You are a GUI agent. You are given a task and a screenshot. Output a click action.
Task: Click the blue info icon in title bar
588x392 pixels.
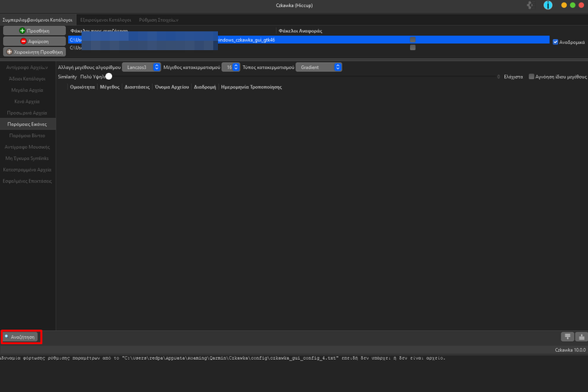coord(548,5)
